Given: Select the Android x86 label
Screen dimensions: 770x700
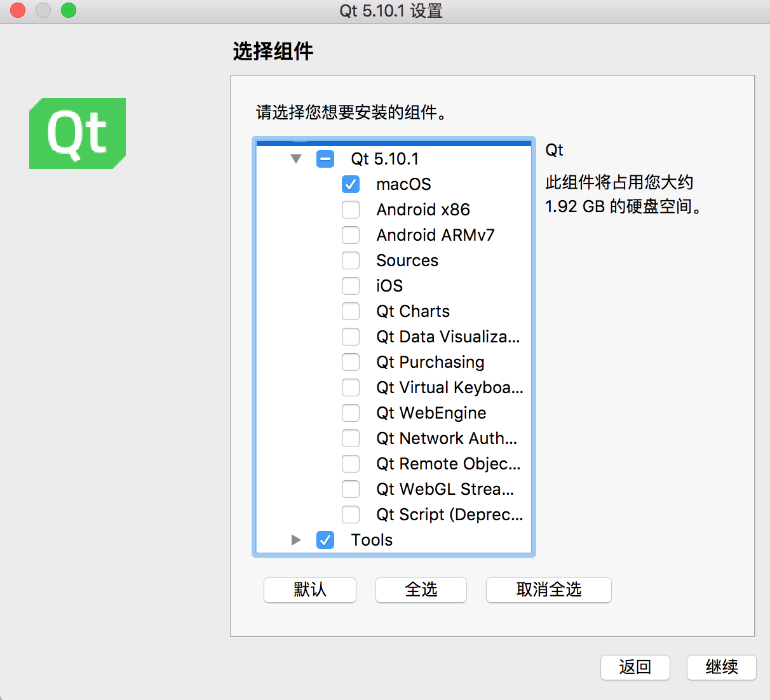Looking at the screenshot, I should click(423, 210).
